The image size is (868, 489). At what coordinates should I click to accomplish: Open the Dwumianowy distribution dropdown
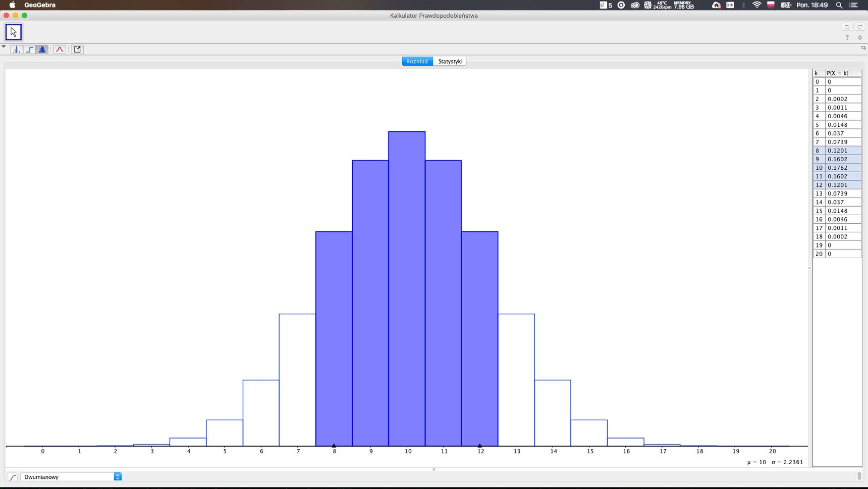pyautogui.click(x=71, y=477)
